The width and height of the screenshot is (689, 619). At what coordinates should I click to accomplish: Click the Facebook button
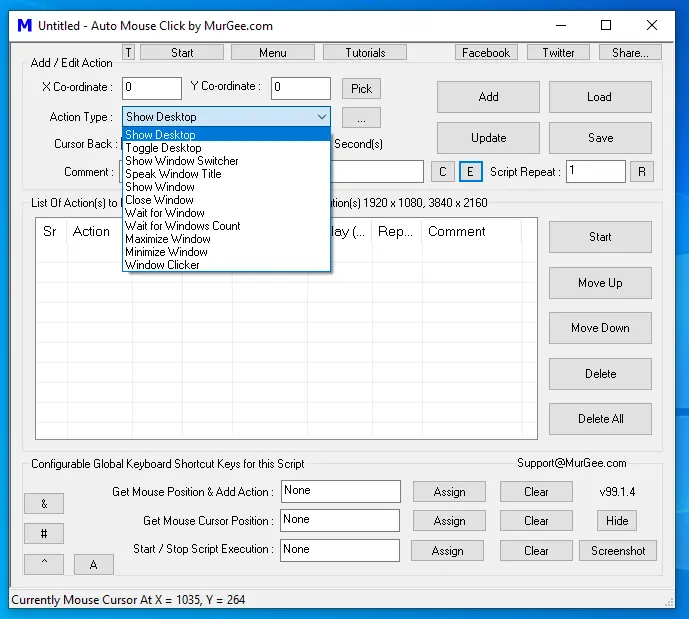[x=486, y=52]
